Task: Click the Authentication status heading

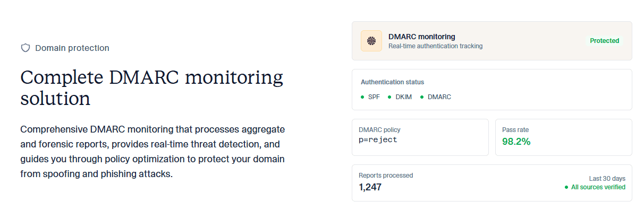Action: click(392, 82)
